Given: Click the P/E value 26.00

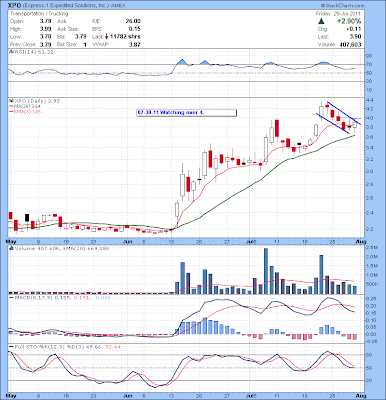Looking at the screenshot, I should click(x=133, y=21).
